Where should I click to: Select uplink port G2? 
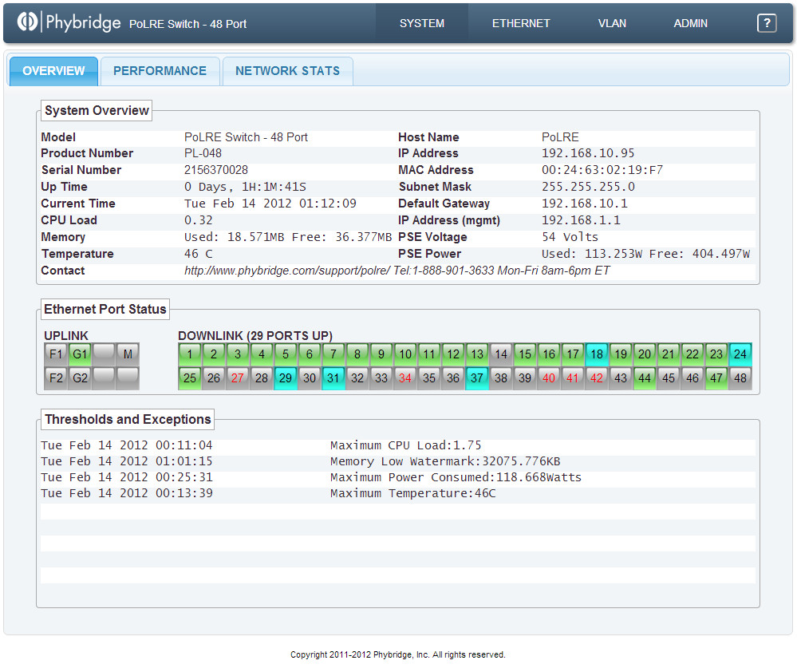(x=80, y=378)
